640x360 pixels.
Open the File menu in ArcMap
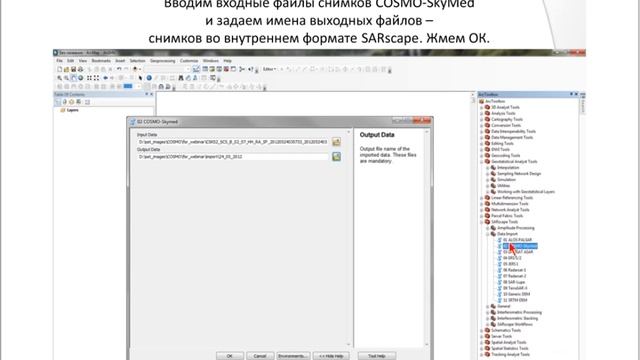point(60,61)
